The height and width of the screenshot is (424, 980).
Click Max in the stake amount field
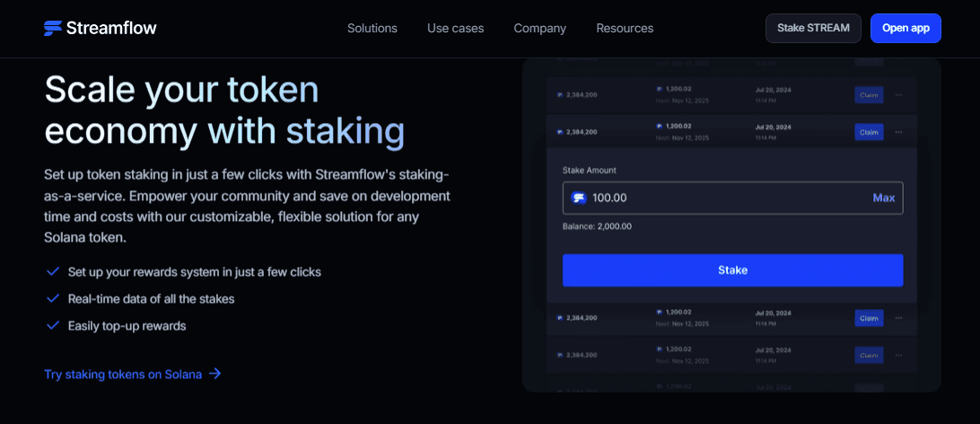pyautogui.click(x=884, y=199)
